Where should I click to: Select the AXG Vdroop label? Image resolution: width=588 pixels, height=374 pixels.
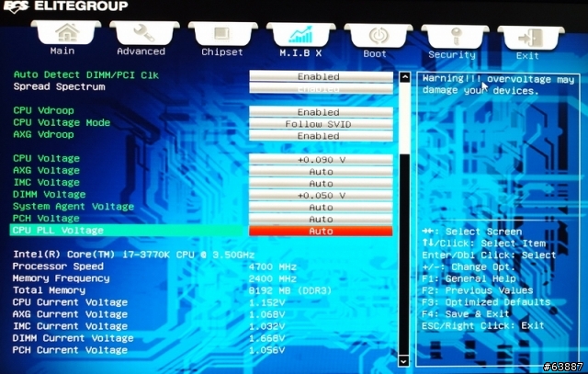43,135
